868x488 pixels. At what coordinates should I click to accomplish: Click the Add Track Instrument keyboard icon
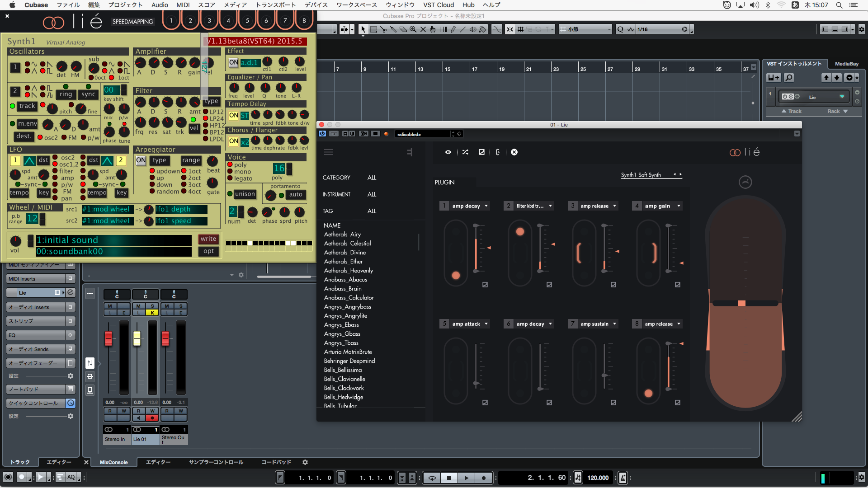click(774, 78)
